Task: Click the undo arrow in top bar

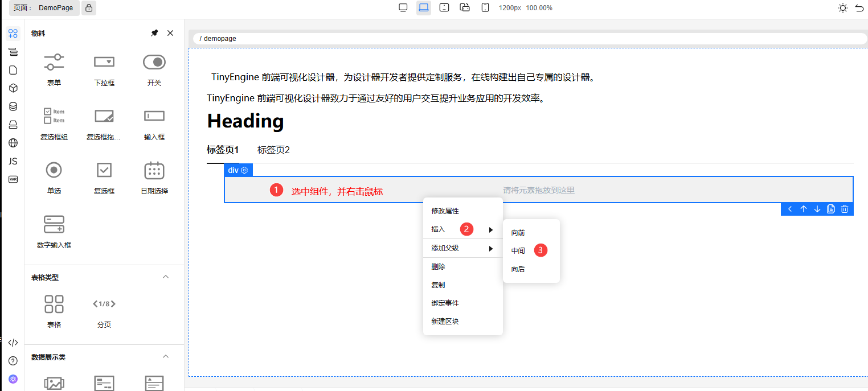Action: coord(859,8)
